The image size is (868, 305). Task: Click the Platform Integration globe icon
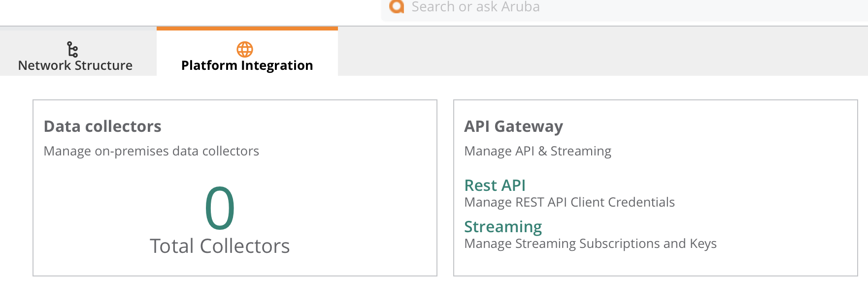pos(245,49)
